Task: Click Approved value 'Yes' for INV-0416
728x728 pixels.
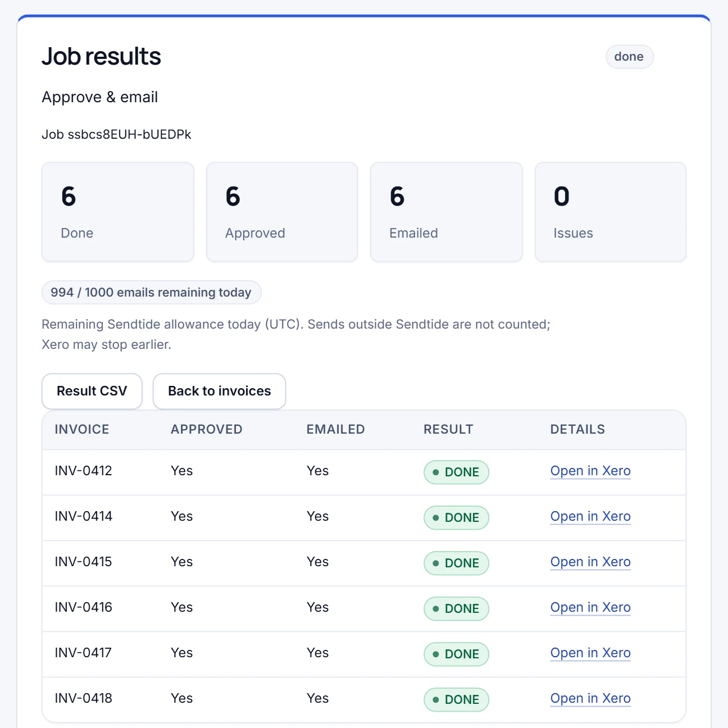Action: point(182,607)
